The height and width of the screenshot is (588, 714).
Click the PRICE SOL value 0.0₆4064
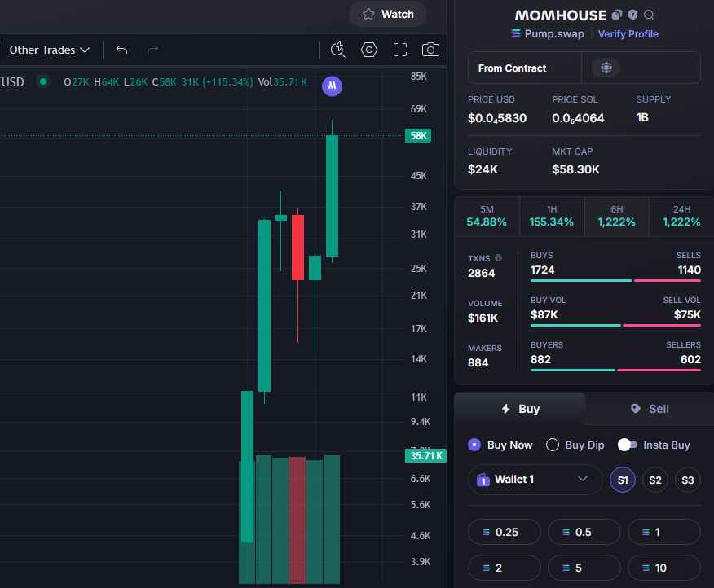[x=578, y=118]
